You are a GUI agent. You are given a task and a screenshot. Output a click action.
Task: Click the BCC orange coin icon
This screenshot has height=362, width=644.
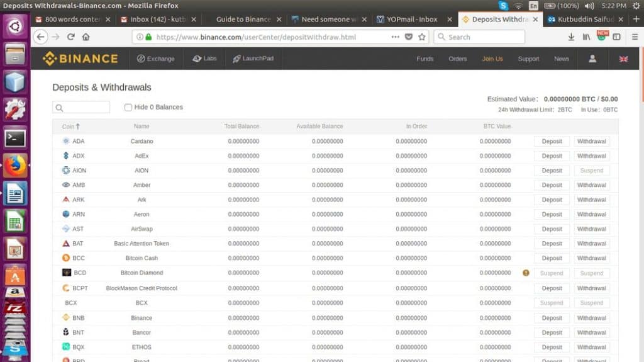[x=65, y=258]
